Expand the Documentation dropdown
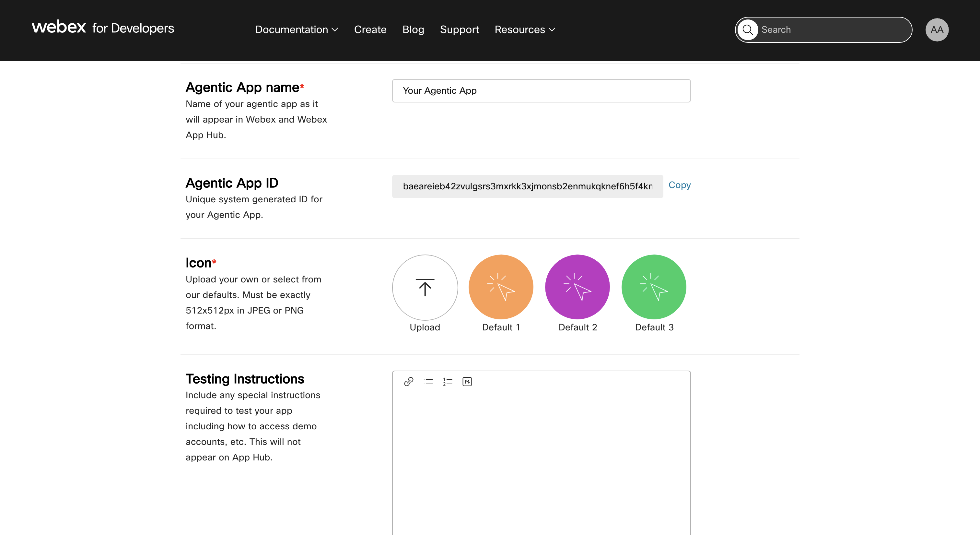This screenshot has width=980, height=535. point(296,29)
